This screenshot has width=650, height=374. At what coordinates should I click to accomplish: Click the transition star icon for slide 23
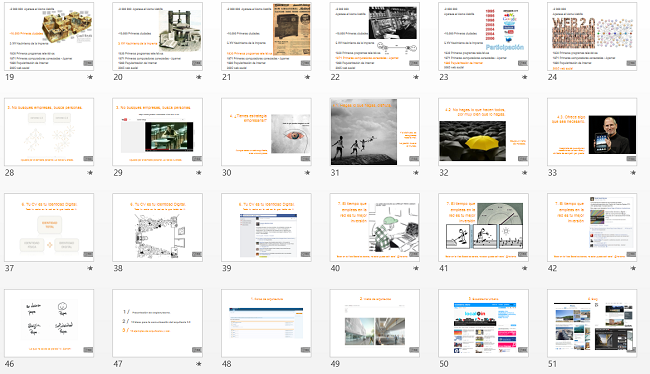coord(524,77)
